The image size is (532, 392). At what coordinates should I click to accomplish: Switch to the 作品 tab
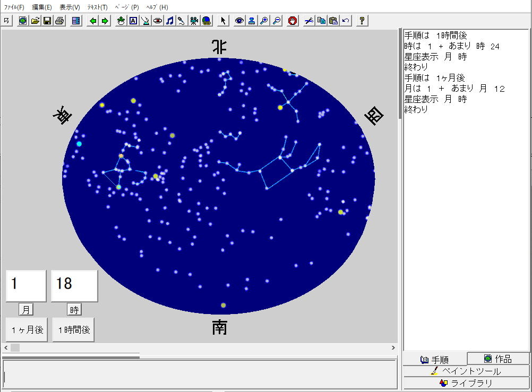coord(498,359)
